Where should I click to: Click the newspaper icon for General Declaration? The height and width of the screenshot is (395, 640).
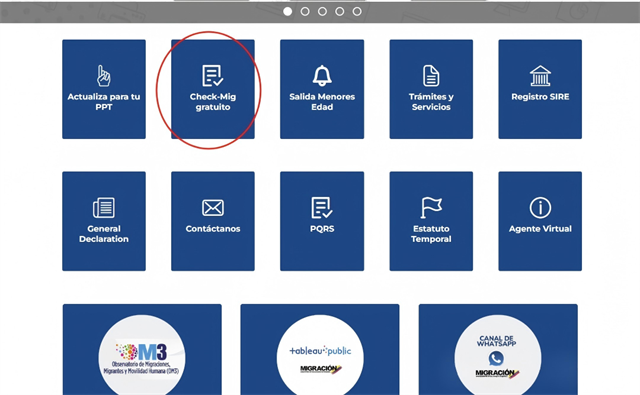104,208
